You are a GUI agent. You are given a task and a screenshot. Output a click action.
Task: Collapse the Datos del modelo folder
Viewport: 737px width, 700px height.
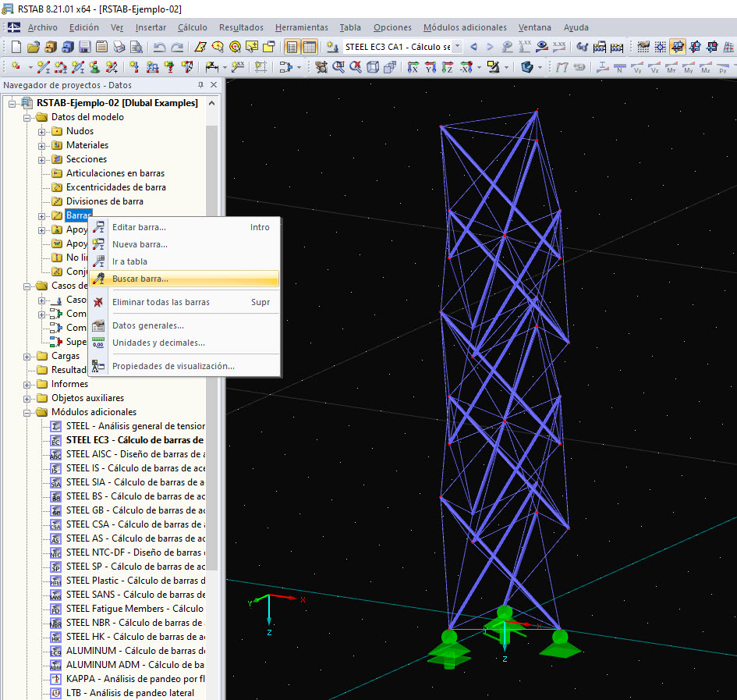28,117
